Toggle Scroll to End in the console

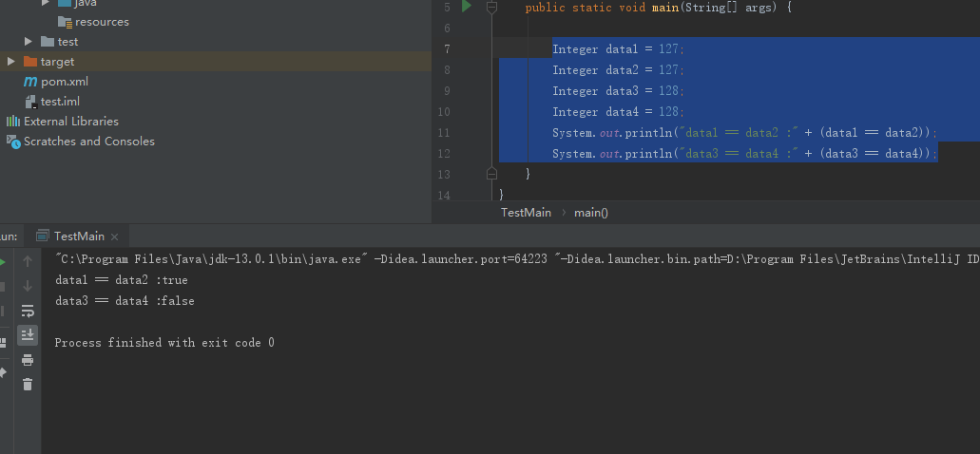28,335
